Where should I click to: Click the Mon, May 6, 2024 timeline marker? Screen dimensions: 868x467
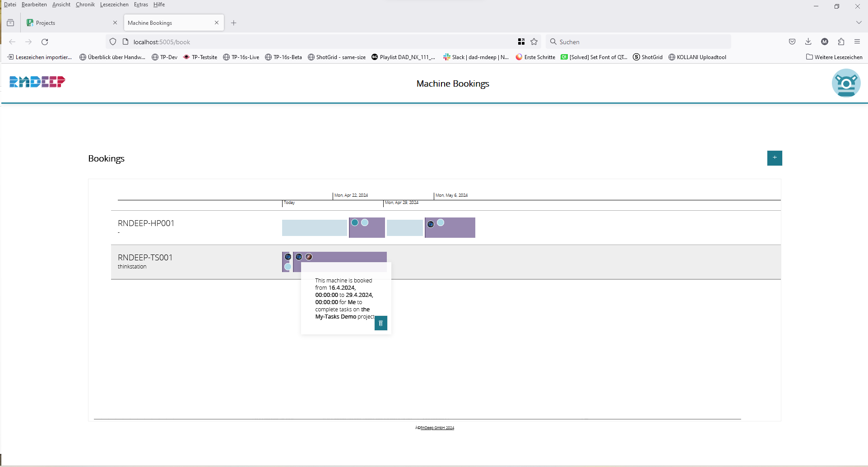451,195
